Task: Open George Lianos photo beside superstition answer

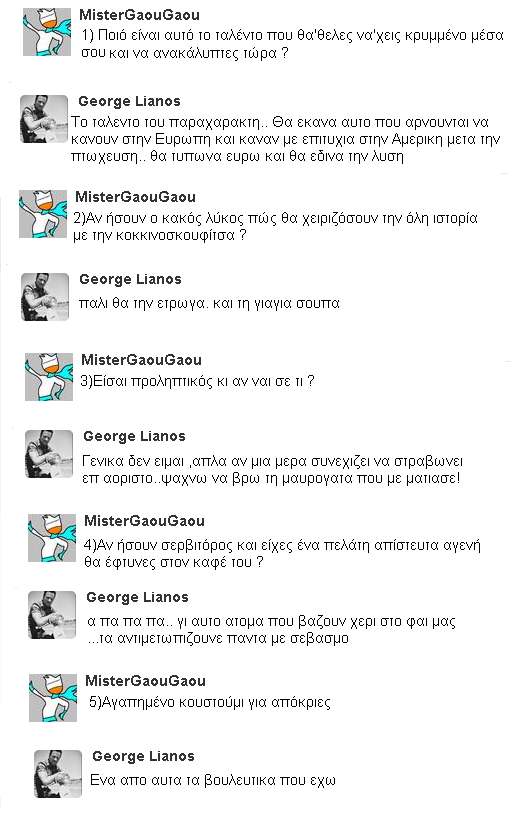Action: click(x=49, y=454)
